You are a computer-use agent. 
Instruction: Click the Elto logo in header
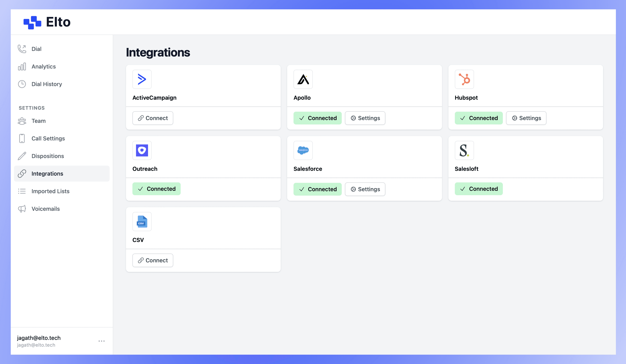(47, 22)
